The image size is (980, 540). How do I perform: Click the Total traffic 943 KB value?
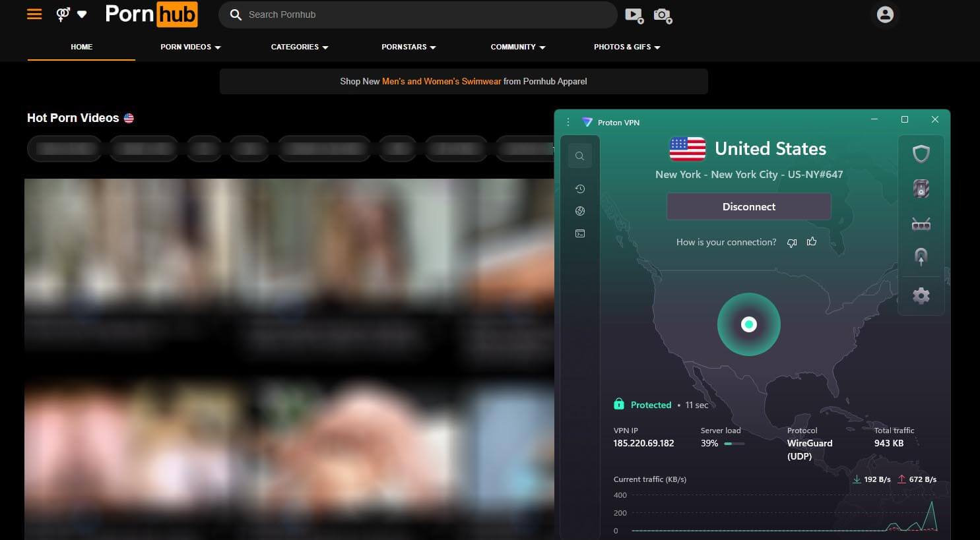(x=889, y=443)
